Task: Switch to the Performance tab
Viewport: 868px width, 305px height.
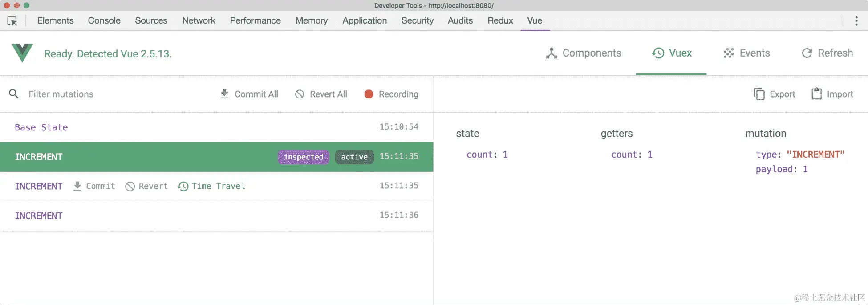Action: [256, 20]
